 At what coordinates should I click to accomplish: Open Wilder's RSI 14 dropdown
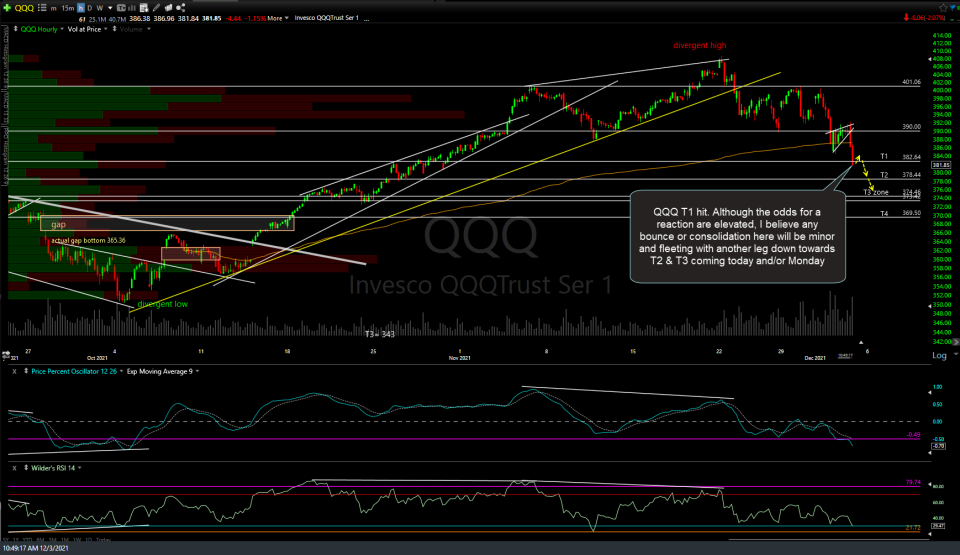(80, 468)
